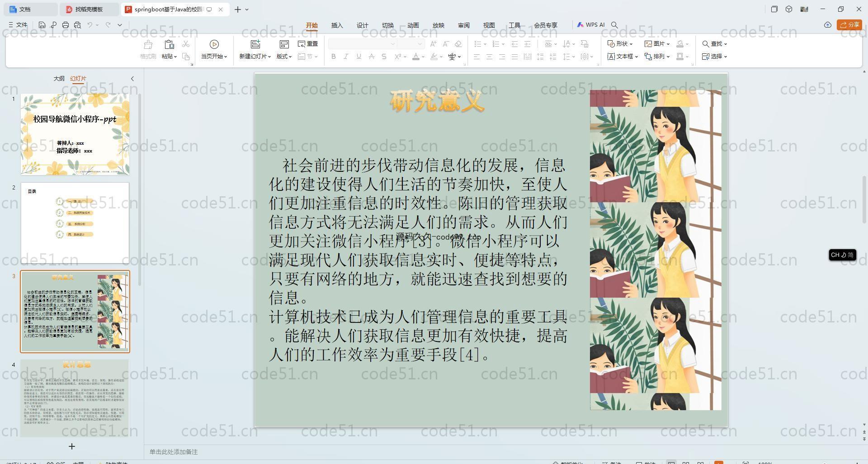
Task: Toggle Bold formatting
Action: tap(334, 57)
